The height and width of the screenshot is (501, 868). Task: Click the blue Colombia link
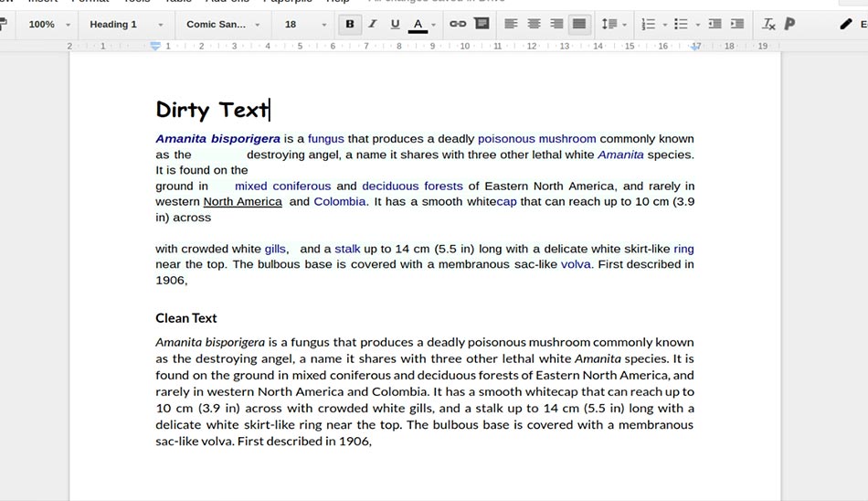340,202
